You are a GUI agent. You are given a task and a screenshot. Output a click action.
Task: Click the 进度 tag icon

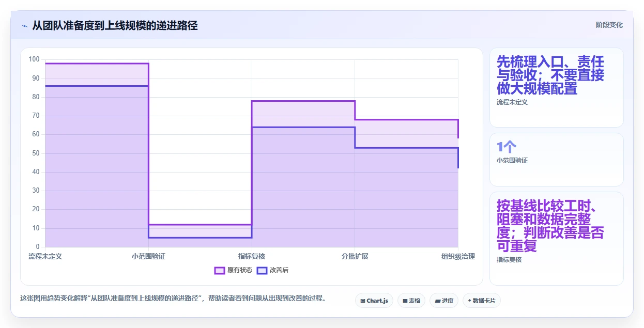tap(437, 301)
